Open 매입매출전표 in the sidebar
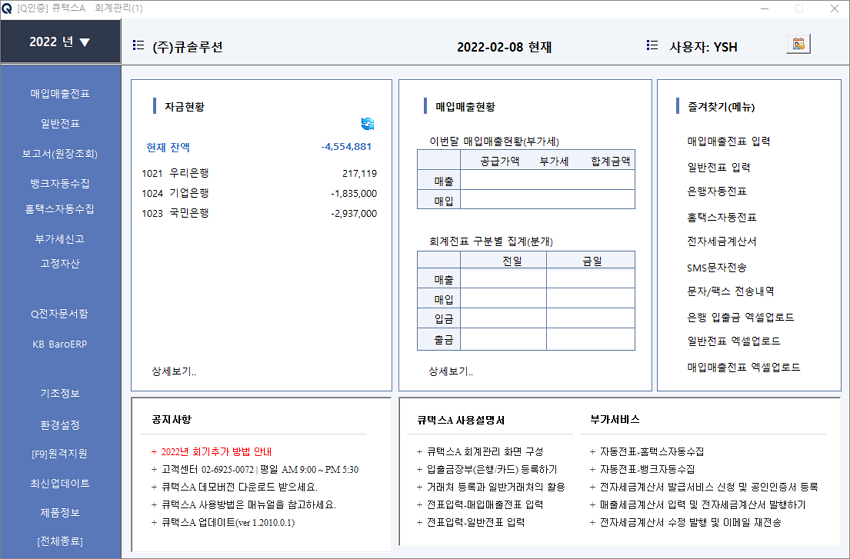Image resolution: width=850 pixels, height=559 pixels. [60, 94]
